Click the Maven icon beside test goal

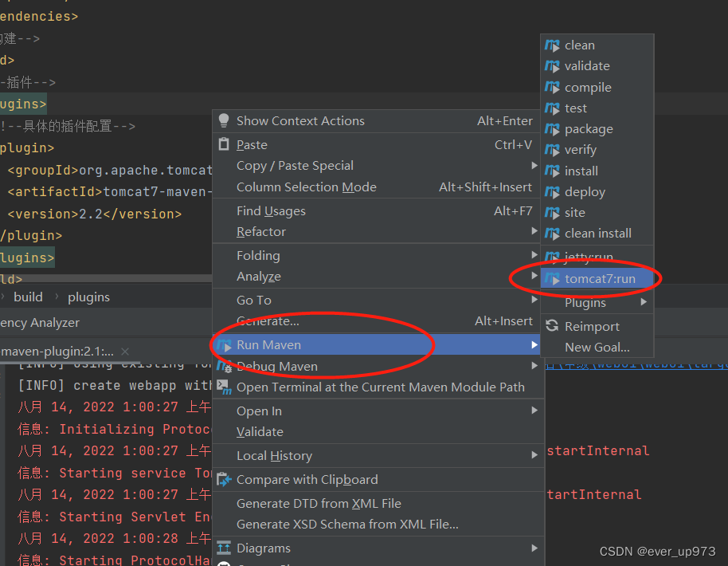[552, 108]
